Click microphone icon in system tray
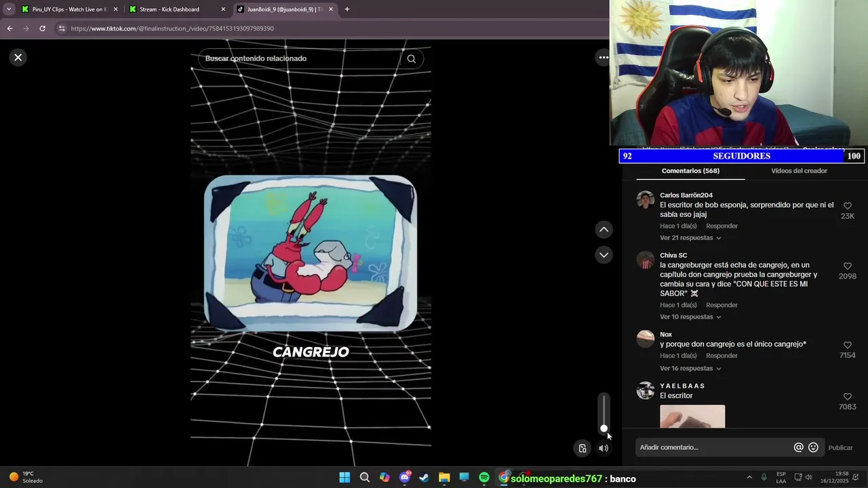The width and height of the screenshot is (868, 488). click(764, 478)
